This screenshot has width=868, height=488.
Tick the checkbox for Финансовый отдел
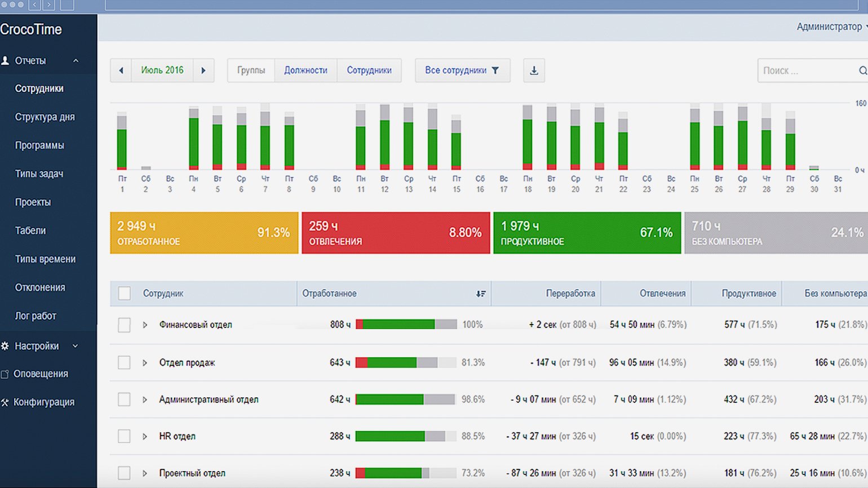pos(124,325)
